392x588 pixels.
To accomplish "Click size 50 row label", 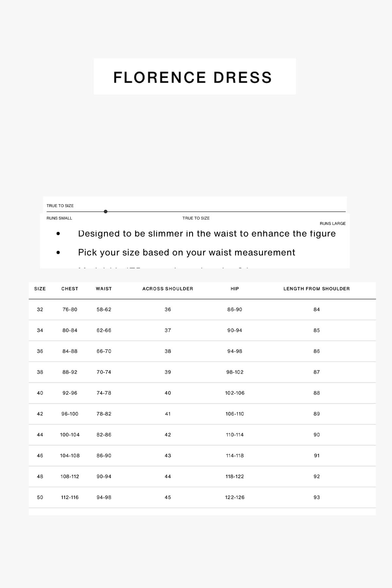I will tap(40, 497).
